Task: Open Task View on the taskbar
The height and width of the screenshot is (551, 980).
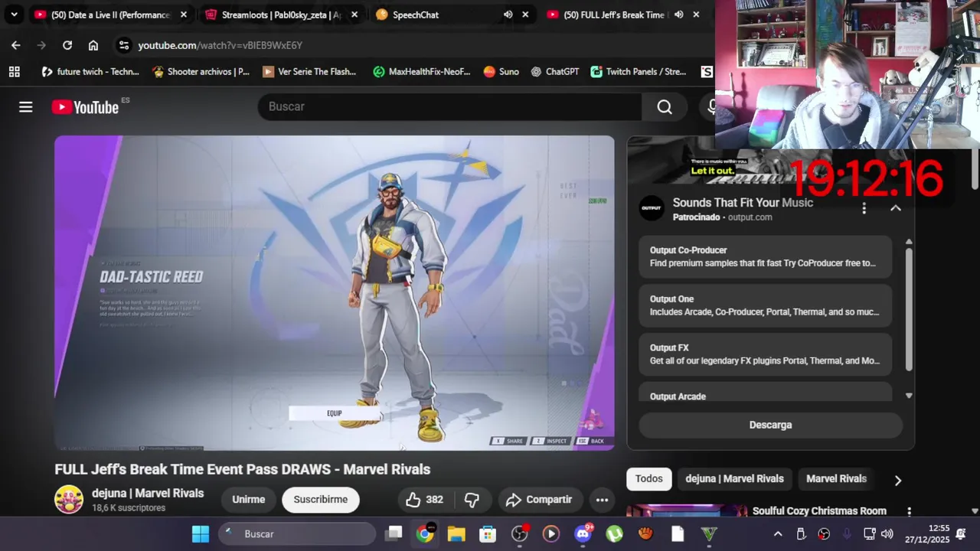Action: click(x=394, y=534)
